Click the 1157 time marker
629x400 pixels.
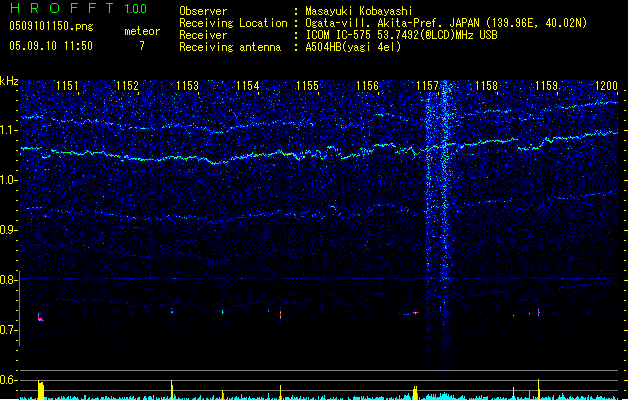[428, 86]
